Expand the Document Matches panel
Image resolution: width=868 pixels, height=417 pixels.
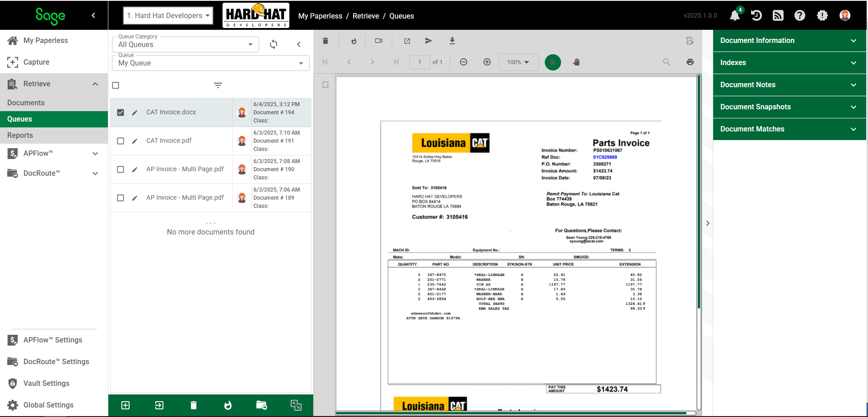(789, 129)
